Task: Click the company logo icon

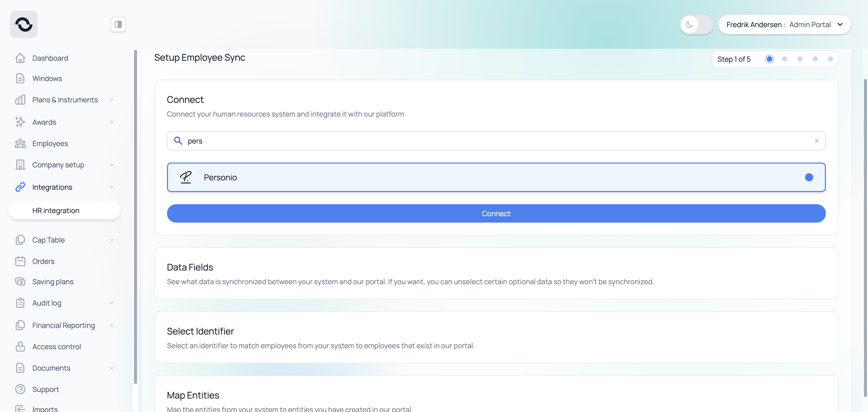Action: click(x=24, y=24)
